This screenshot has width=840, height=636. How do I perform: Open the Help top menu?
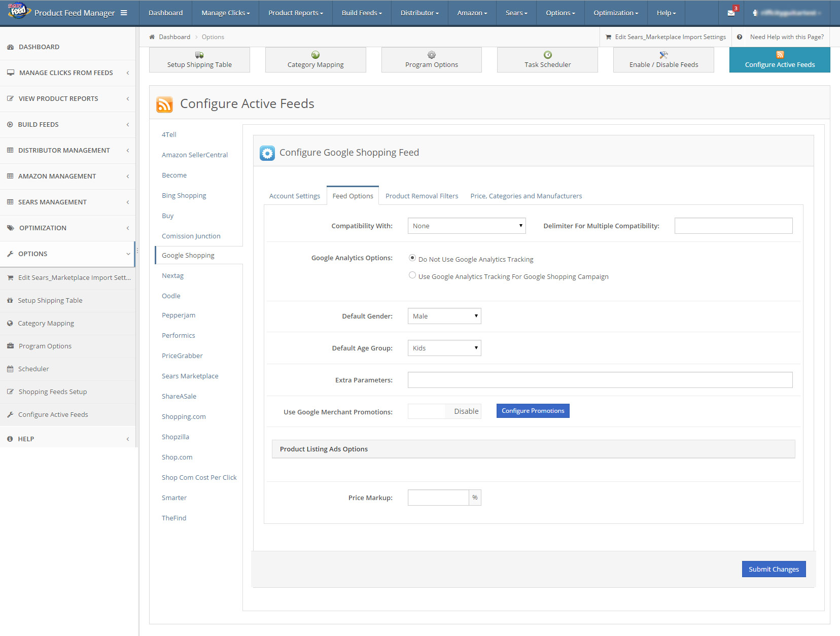click(x=666, y=13)
